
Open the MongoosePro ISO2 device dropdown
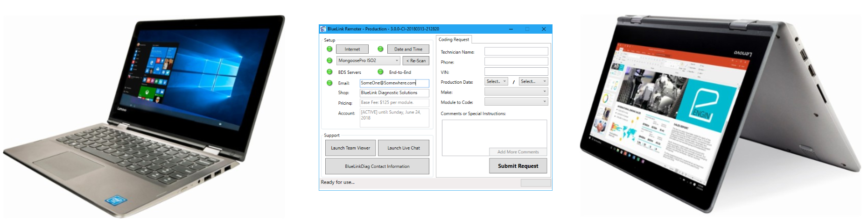point(368,61)
